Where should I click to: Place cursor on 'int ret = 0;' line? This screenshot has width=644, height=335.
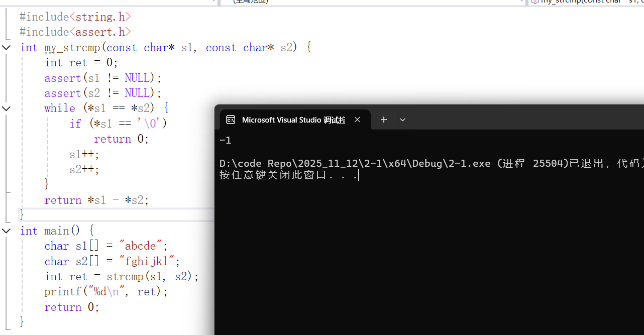81,63
